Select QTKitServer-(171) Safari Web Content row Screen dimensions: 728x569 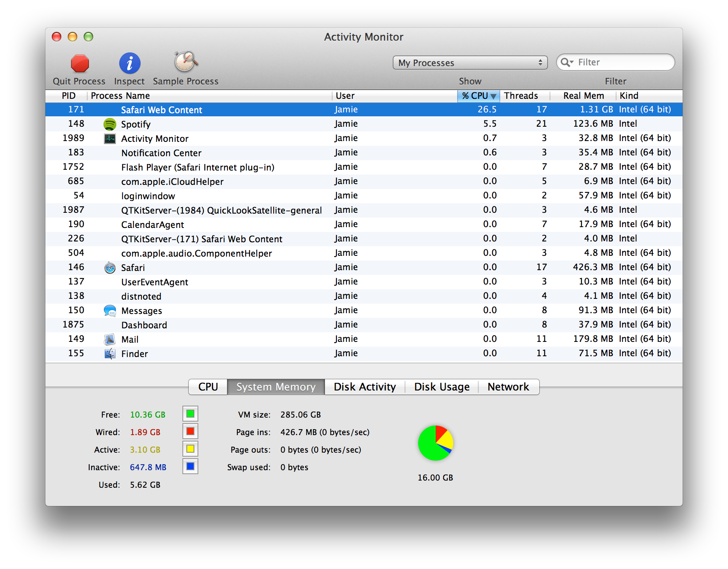pyautogui.click(x=364, y=239)
